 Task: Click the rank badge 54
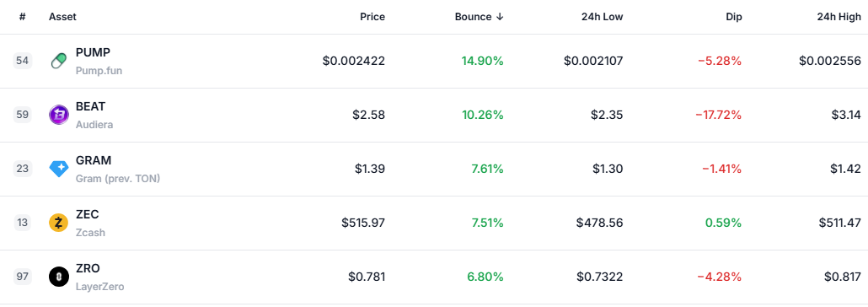(x=23, y=61)
